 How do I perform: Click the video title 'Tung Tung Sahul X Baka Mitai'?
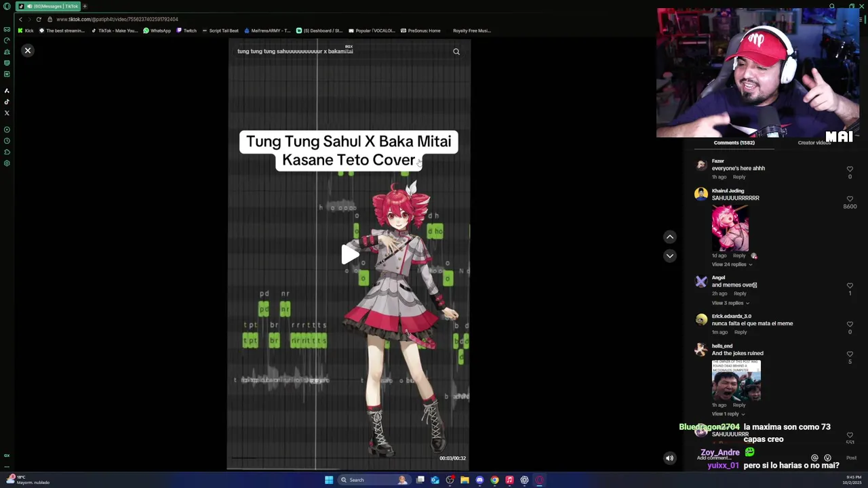(349, 142)
